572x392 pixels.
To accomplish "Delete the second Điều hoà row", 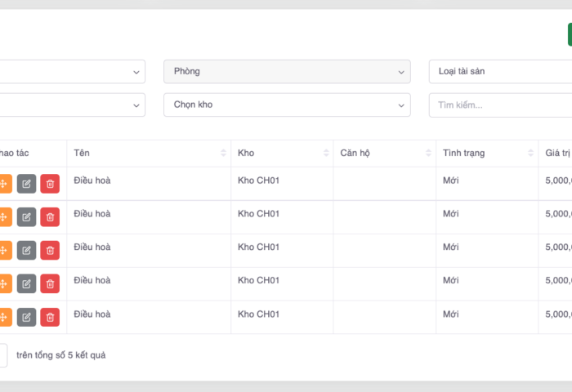I will [x=50, y=217].
